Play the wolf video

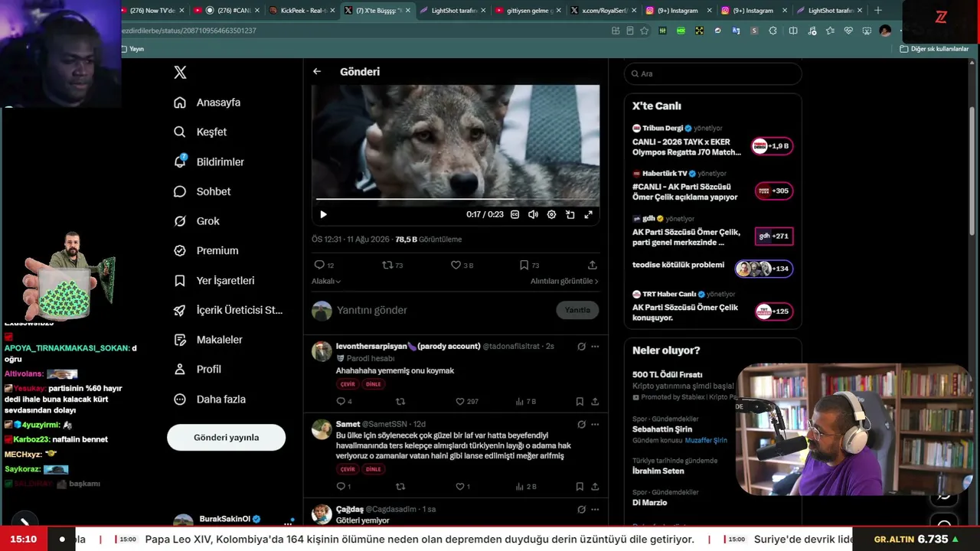[323, 214]
